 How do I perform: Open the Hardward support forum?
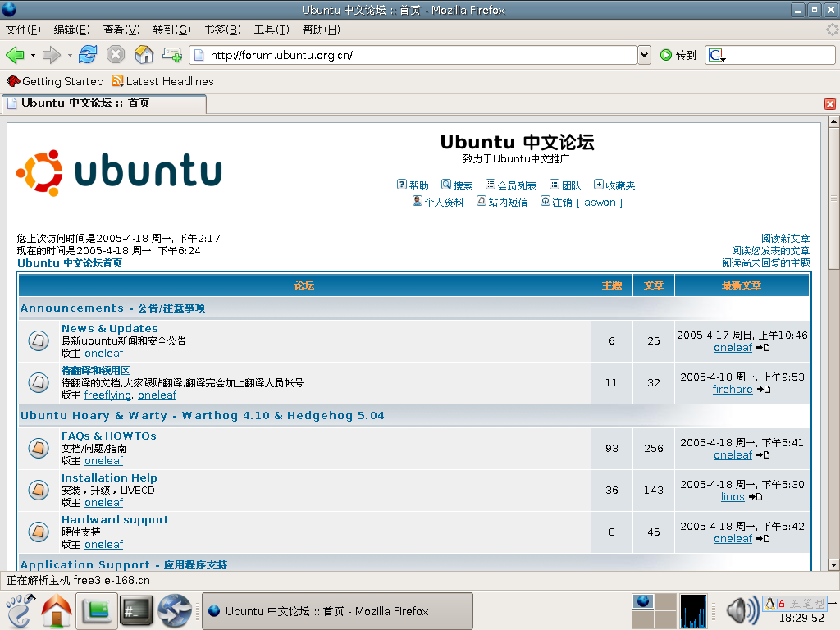click(x=115, y=519)
